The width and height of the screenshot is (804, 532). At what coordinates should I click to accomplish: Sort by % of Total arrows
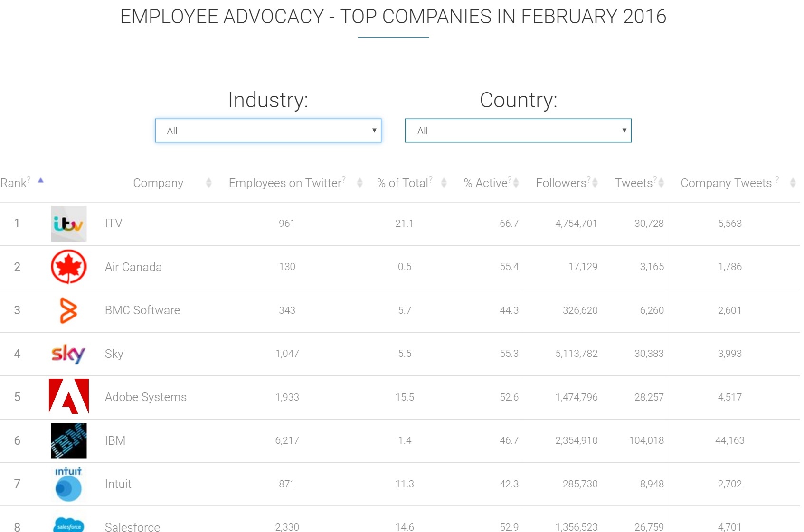point(444,183)
